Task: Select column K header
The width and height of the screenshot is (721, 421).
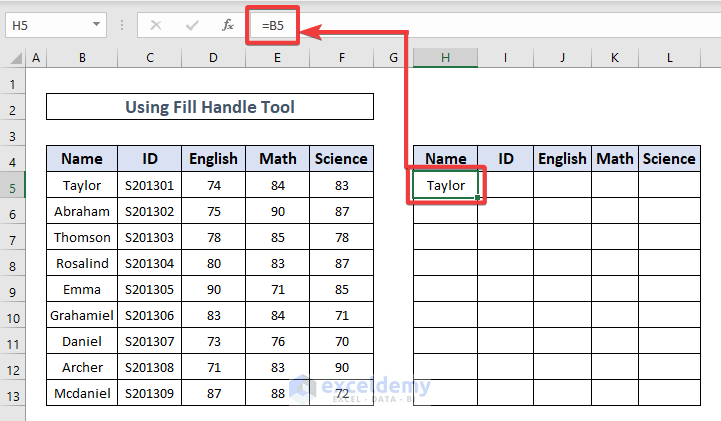Action: click(615, 58)
